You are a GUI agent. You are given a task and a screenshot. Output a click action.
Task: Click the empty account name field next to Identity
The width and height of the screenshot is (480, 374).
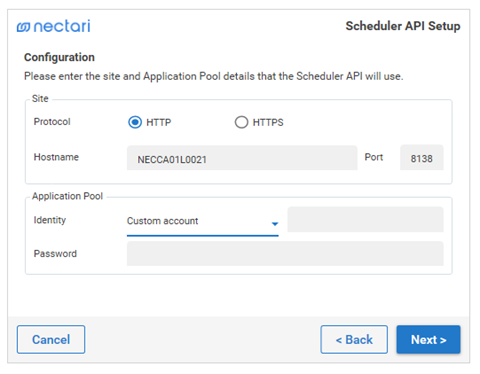pyautogui.click(x=365, y=219)
